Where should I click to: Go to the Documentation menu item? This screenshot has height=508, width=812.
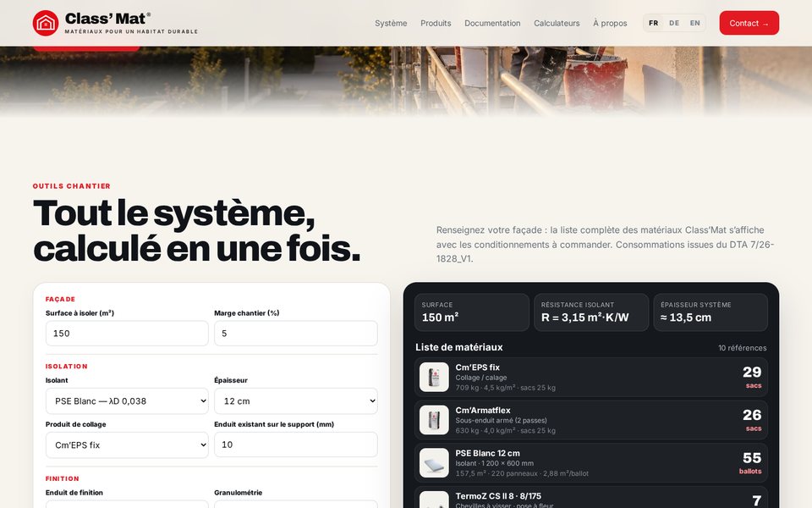pyautogui.click(x=492, y=24)
